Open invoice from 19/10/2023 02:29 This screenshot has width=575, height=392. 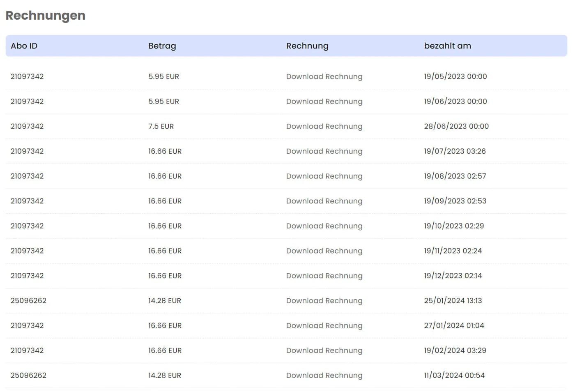tap(324, 226)
